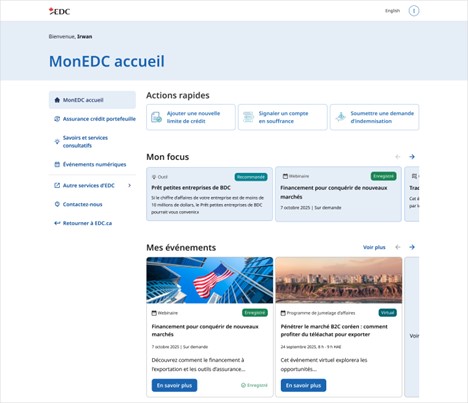Viewport: 468px width, 403px height.
Task: Click the return arrow icon for Retourner à EDC.ca
Action: click(57, 223)
